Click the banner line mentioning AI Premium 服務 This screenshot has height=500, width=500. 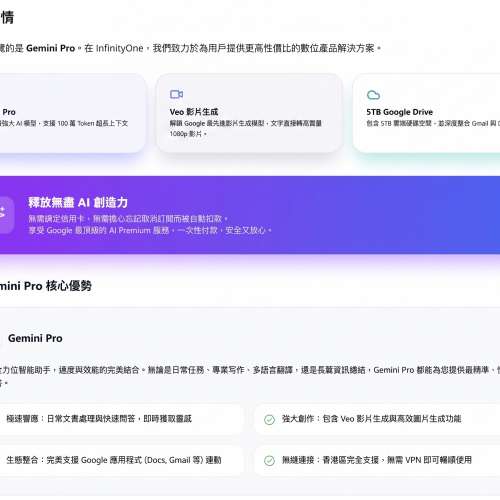click(x=150, y=230)
